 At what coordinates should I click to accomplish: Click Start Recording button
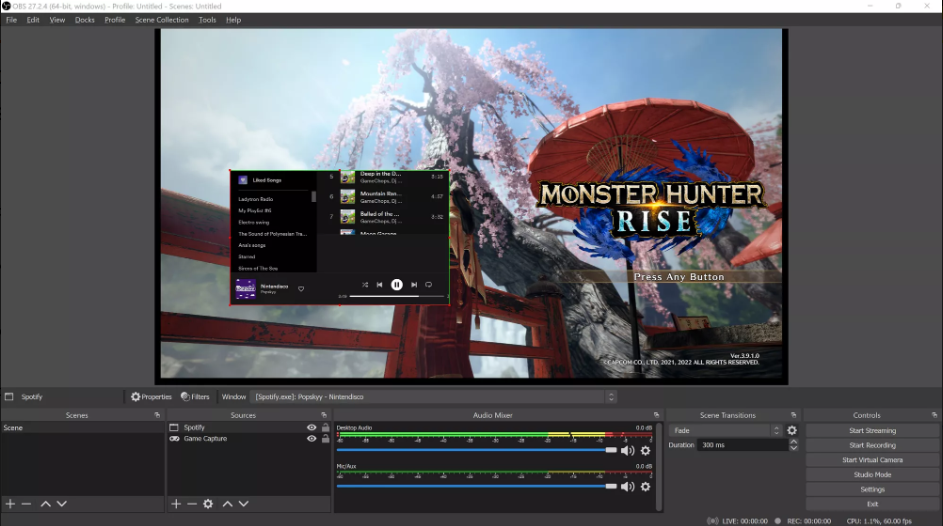pyautogui.click(x=872, y=445)
